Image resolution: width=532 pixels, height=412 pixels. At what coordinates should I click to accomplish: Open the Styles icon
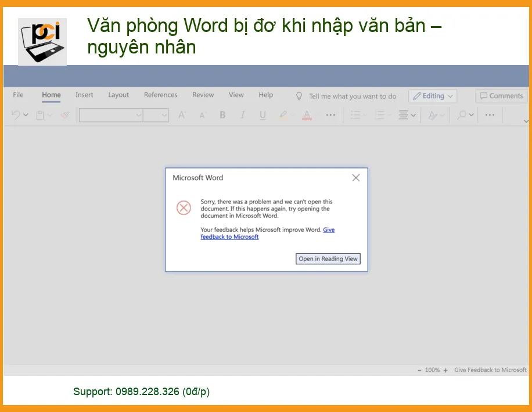[433, 116]
